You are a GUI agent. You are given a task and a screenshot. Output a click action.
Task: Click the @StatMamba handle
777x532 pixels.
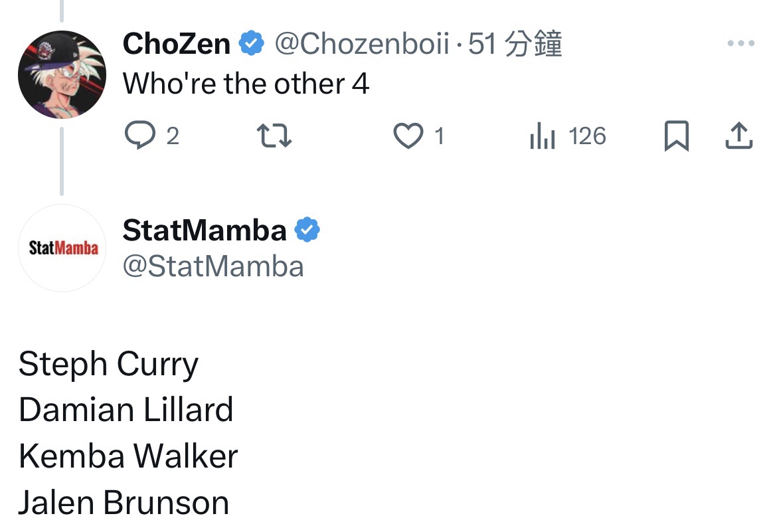point(213,266)
